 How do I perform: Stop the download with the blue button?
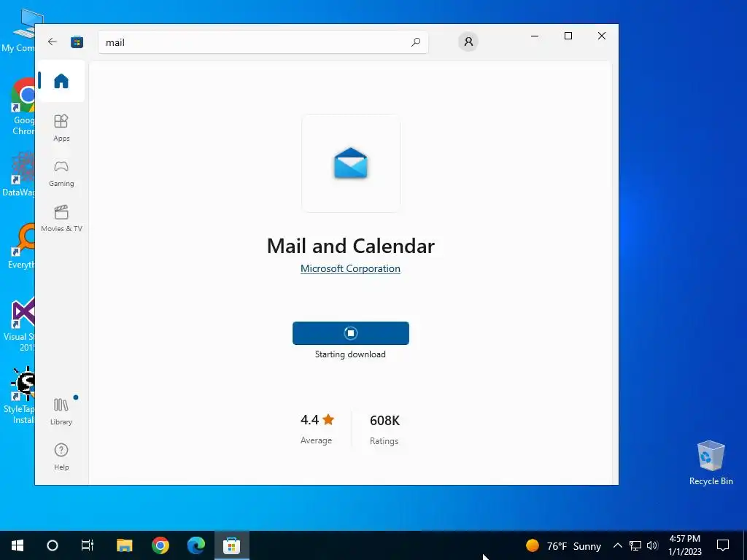pos(351,332)
